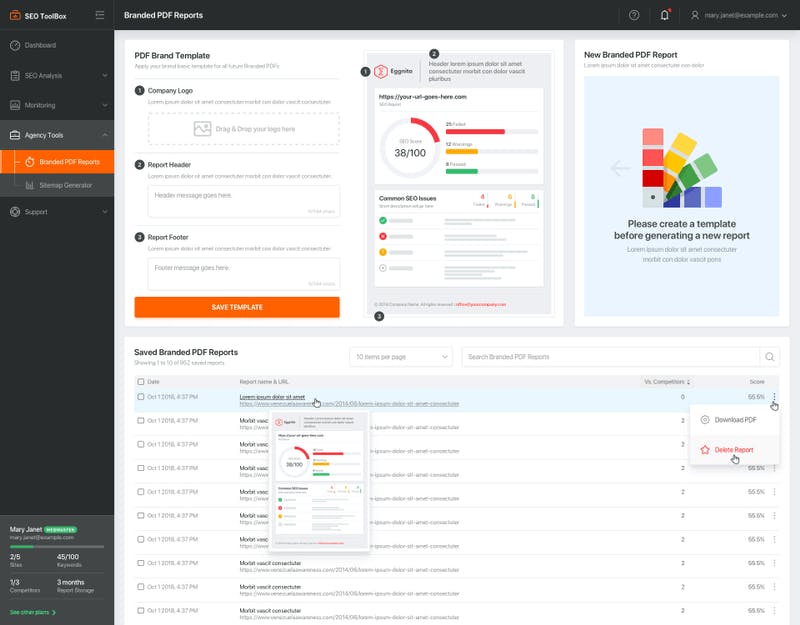Click the Sites usage progress bar

click(x=28, y=548)
